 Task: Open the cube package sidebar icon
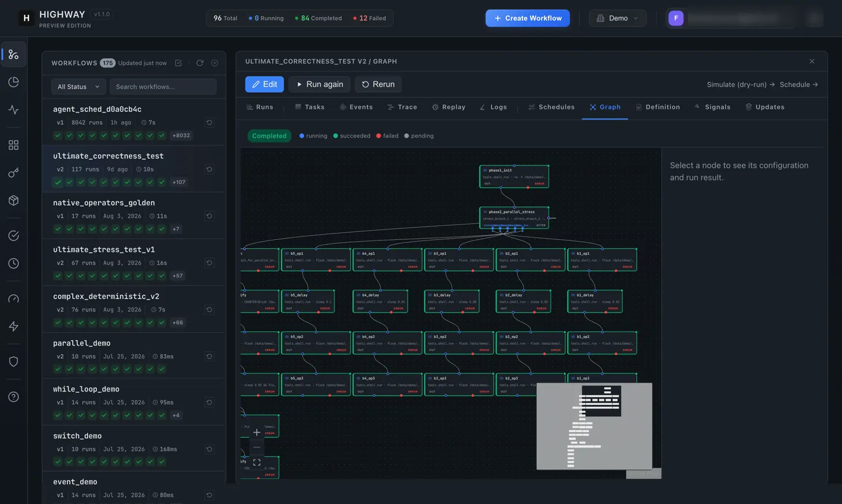[x=13, y=200]
